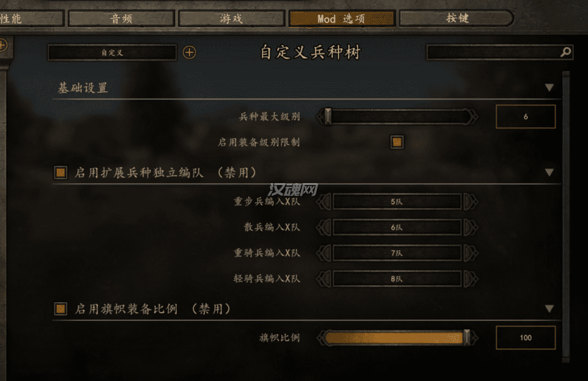This screenshot has width=588, height=381.
Task: Collapse the 启用扩展兵种独立编队 section arrow
Action: 549,173
